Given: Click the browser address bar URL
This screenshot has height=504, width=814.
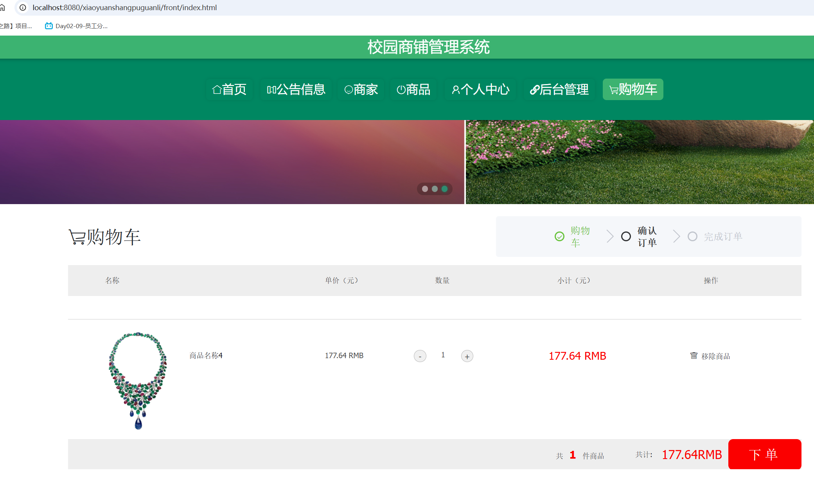Looking at the screenshot, I should click(124, 7).
